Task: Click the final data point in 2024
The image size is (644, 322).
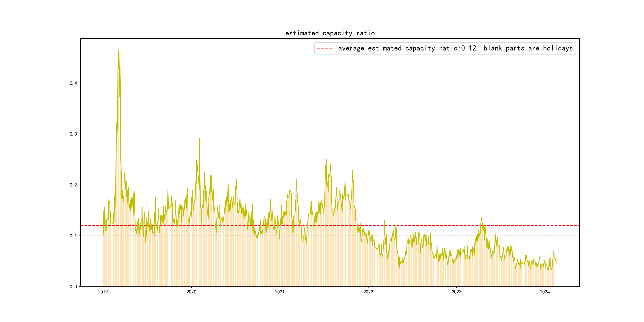Action: coord(557,263)
